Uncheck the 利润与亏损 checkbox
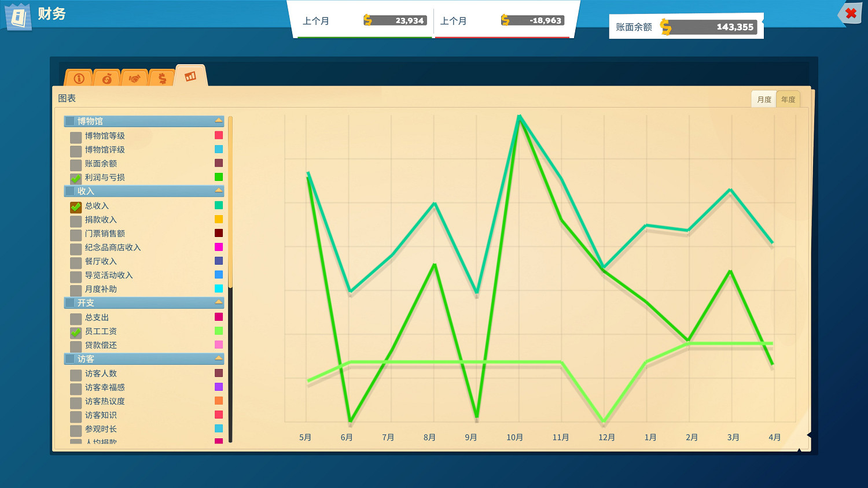The image size is (868, 488). (x=76, y=178)
